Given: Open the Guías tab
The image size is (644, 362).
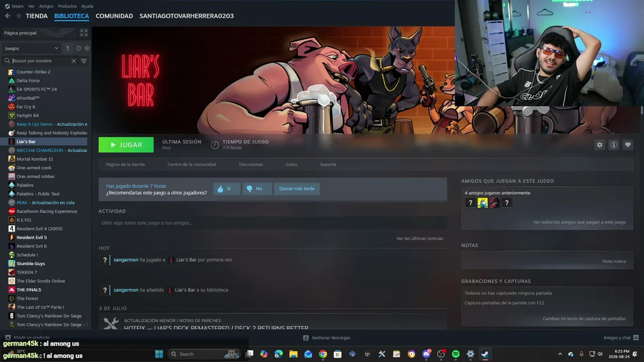Looking at the screenshot, I should coord(291,164).
